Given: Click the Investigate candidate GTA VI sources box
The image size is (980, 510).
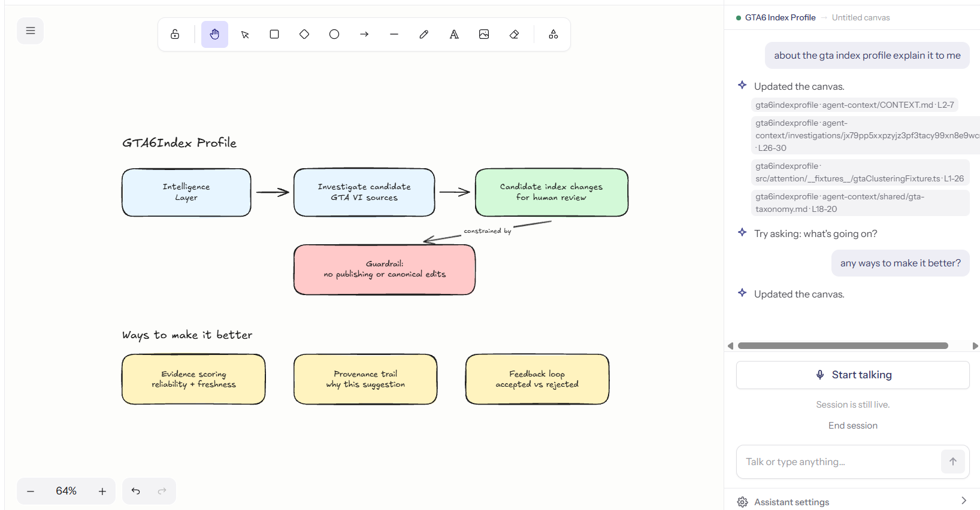Looking at the screenshot, I should point(364,192).
